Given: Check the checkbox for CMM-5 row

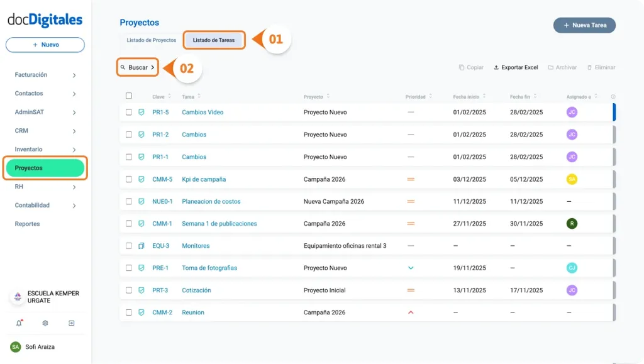Looking at the screenshot, I should pyautogui.click(x=130, y=179).
